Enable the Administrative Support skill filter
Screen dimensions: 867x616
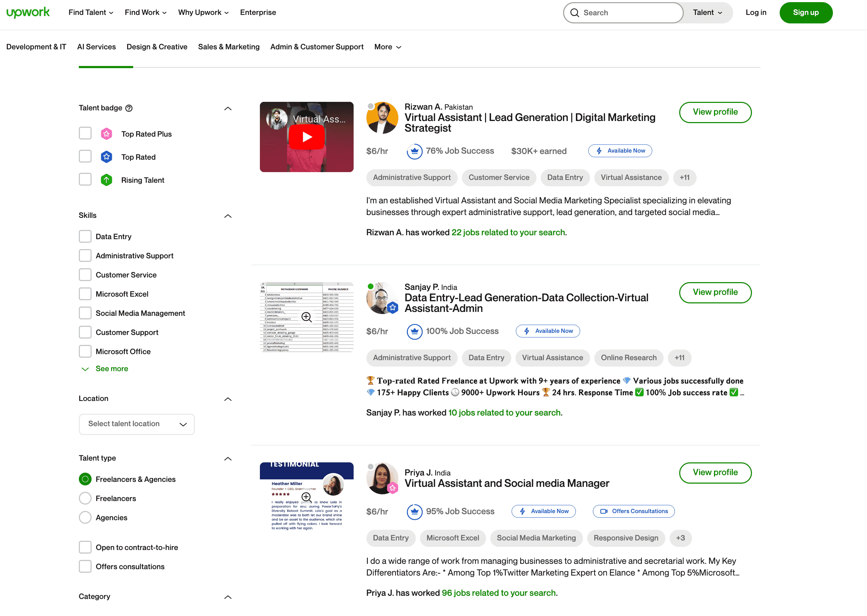click(85, 255)
